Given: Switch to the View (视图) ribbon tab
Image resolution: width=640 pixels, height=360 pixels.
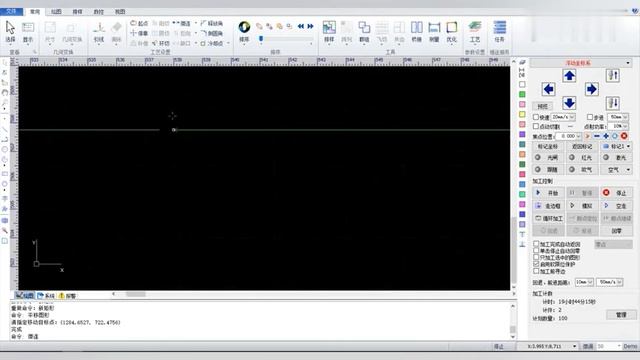Looking at the screenshot, I should pos(120,11).
